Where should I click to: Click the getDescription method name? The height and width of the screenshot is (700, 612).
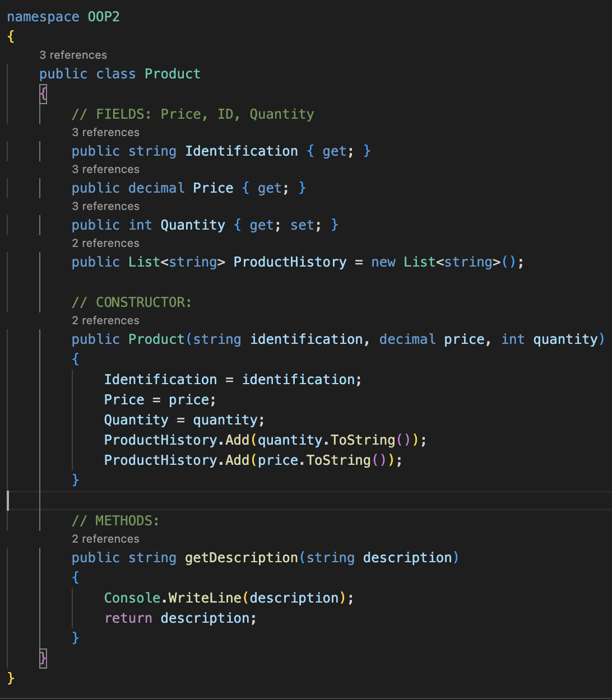[240, 557]
